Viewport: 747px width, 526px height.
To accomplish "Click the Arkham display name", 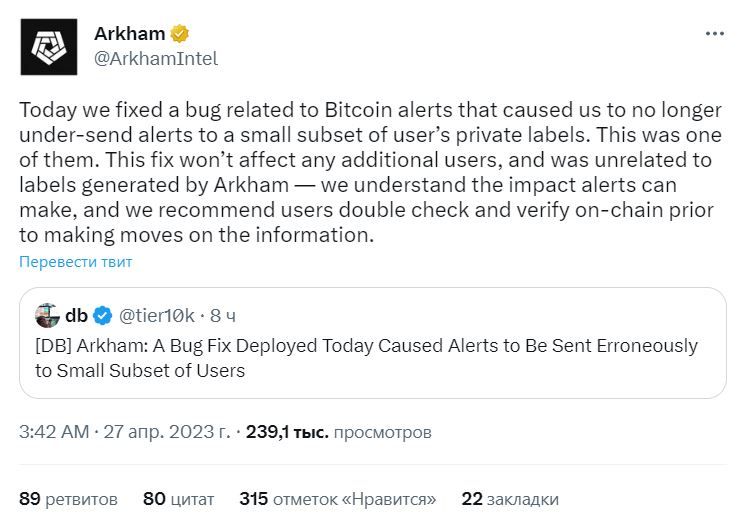I will pyautogui.click(x=130, y=34).
